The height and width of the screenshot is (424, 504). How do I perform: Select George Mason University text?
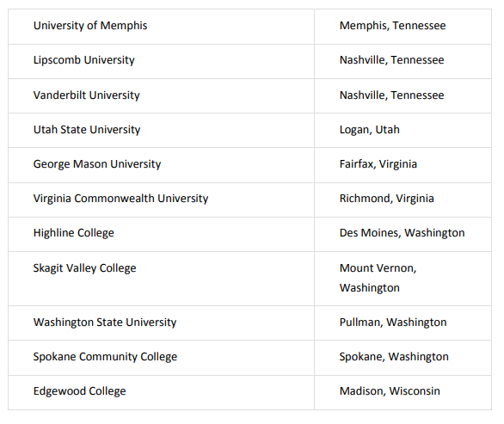pos(97,164)
